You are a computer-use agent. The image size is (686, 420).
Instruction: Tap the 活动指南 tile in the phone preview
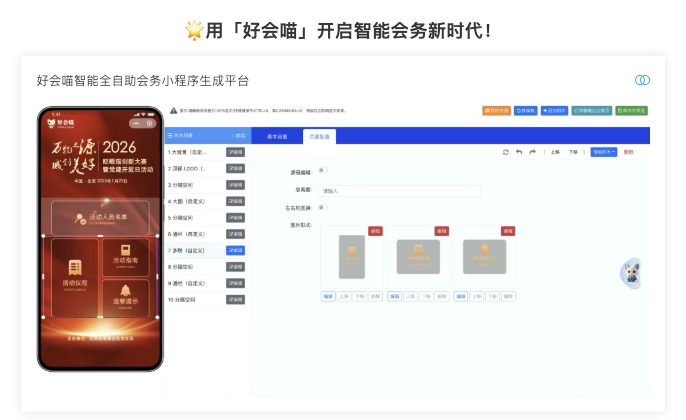[x=126, y=257]
